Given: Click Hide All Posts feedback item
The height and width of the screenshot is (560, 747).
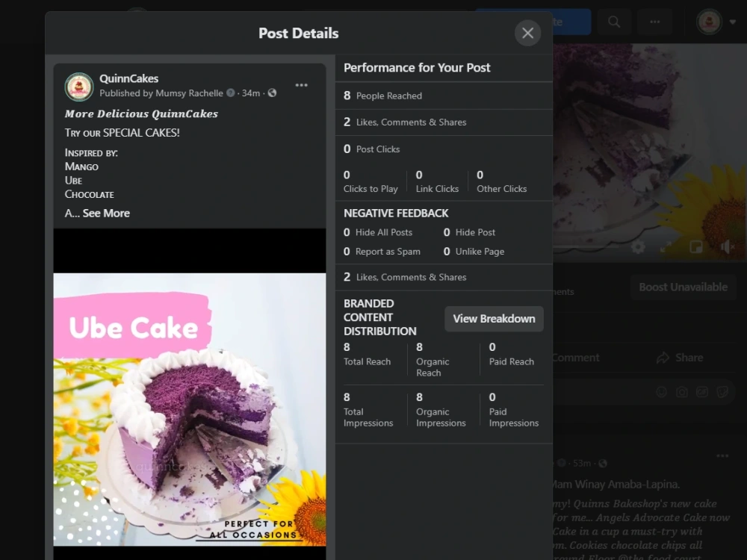Looking at the screenshot, I should pos(378,232).
